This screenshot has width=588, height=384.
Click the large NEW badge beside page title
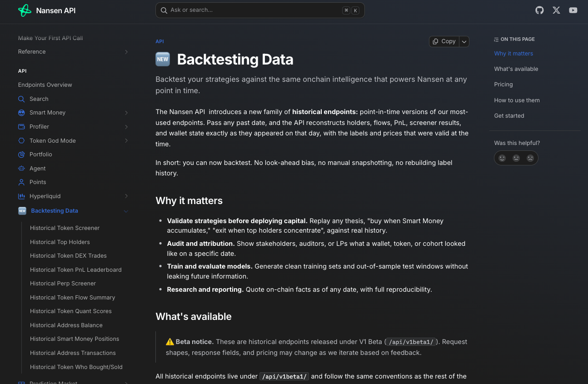coord(163,59)
